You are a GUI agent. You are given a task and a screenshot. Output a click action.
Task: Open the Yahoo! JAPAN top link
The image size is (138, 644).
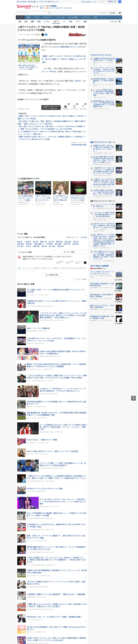86,2
